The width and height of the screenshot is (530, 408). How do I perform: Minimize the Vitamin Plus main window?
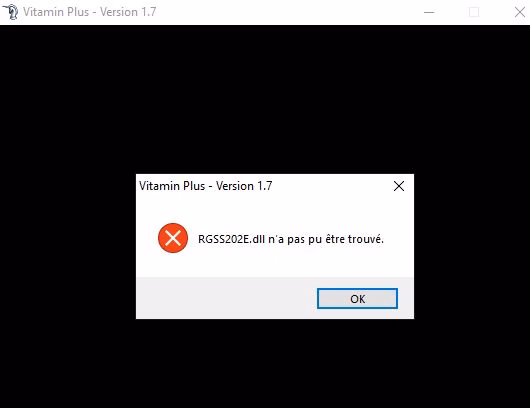click(x=429, y=13)
